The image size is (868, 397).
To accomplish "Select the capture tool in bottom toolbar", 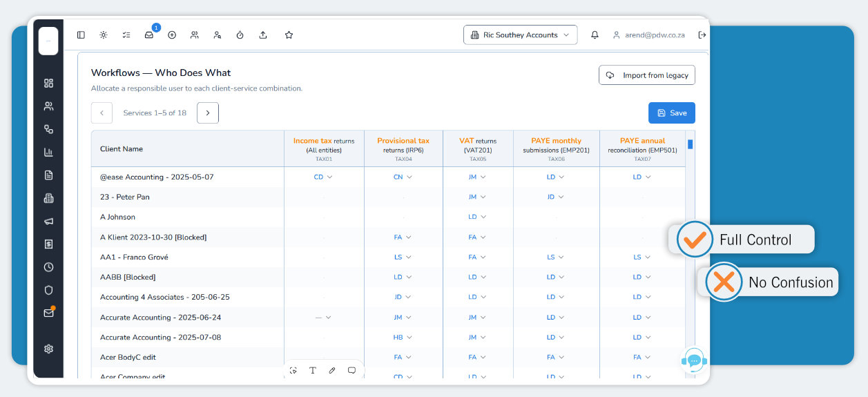I will coord(293,371).
